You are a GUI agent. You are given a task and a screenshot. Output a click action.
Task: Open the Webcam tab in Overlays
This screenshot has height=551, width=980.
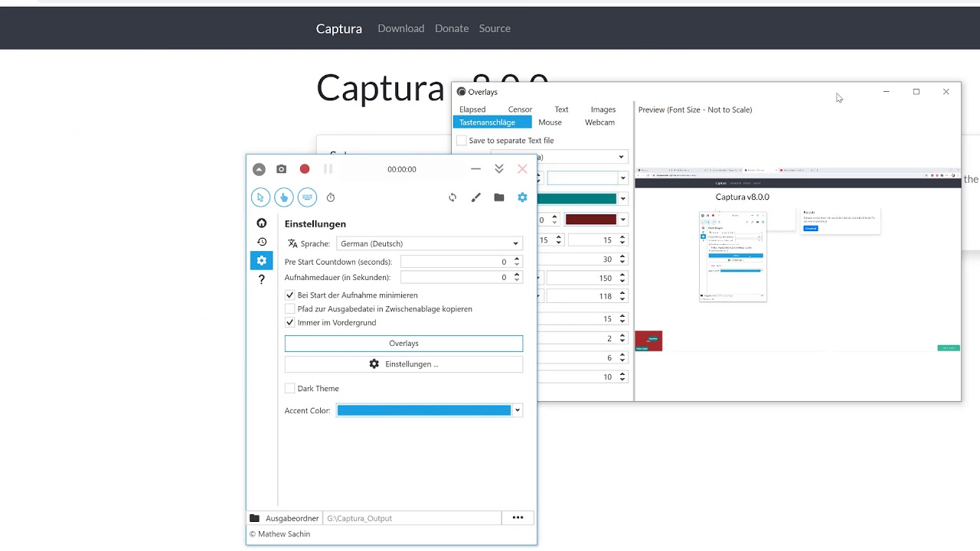[x=599, y=122]
